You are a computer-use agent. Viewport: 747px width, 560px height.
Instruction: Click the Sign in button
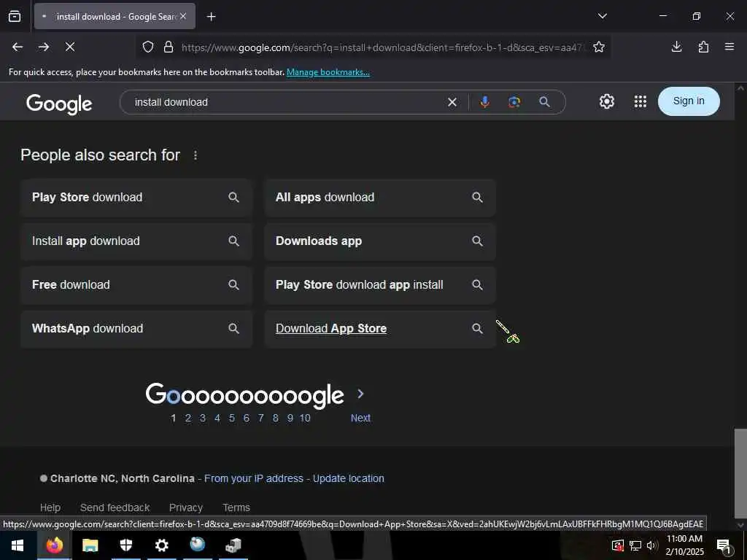(x=689, y=101)
